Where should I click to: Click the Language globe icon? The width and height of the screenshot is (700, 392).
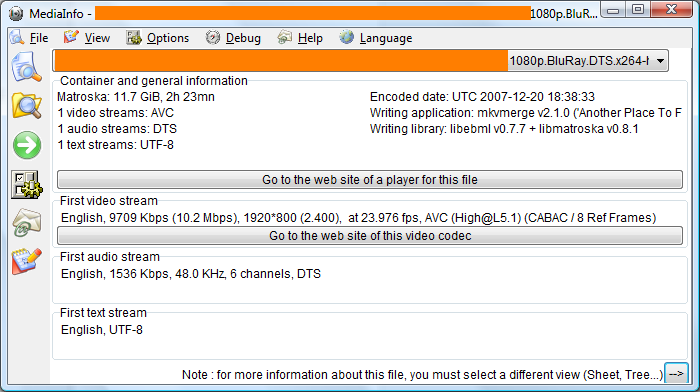point(346,38)
